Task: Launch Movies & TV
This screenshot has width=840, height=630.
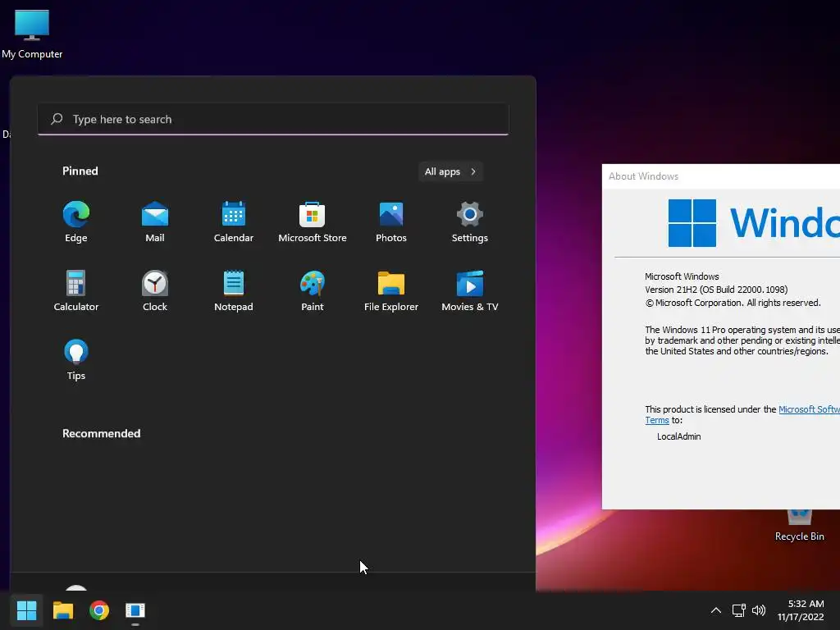Action: click(x=470, y=291)
